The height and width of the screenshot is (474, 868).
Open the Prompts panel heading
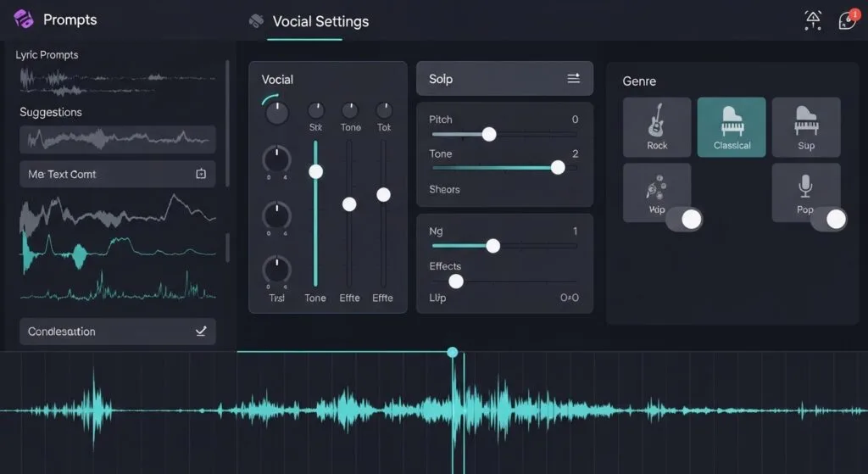coord(70,20)
